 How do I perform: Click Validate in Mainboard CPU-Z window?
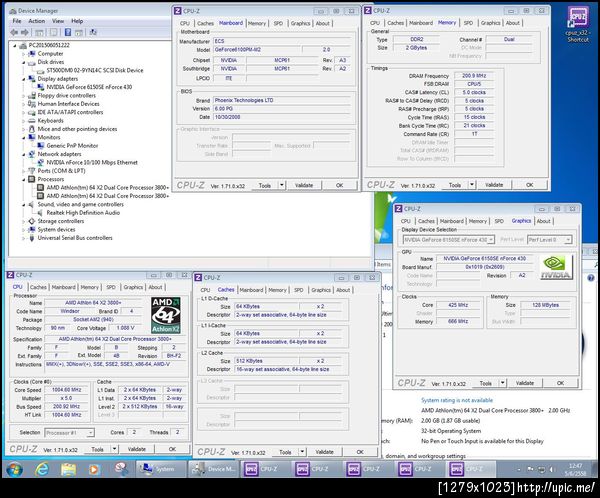coord(304,185)
